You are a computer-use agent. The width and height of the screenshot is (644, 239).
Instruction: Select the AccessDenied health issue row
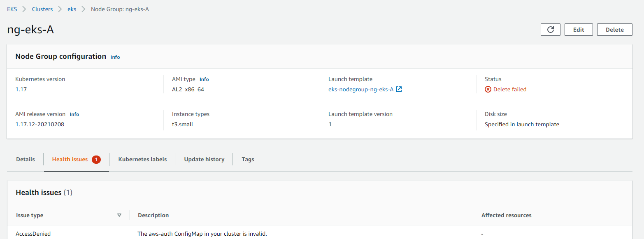(x=33, y=233)
